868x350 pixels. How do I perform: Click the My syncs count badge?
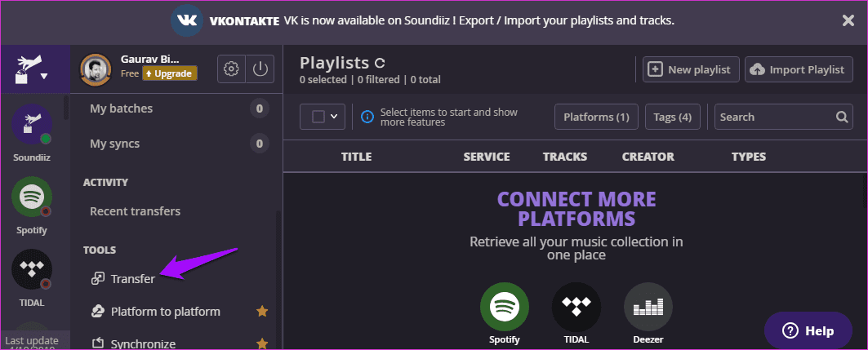point(259,144)
